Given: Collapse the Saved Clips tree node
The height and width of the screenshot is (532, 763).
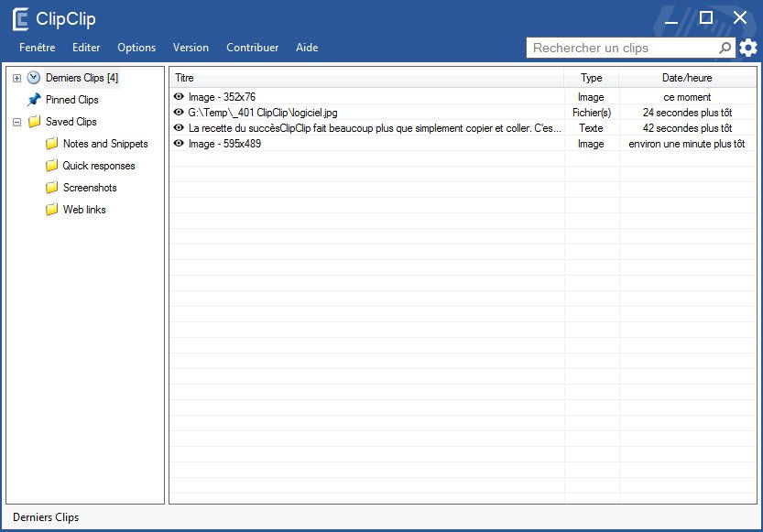Looking at the screenshot, I should tap(17, 122).
